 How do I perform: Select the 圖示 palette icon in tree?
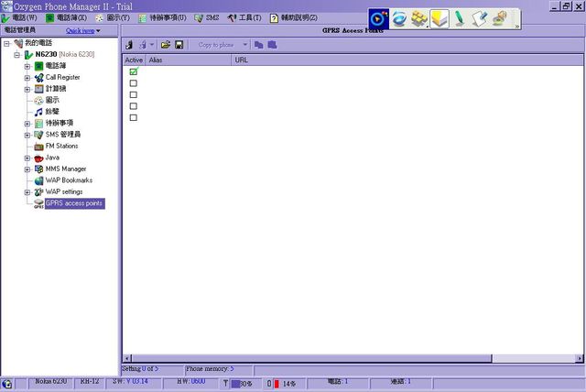(x=38, y=101)
